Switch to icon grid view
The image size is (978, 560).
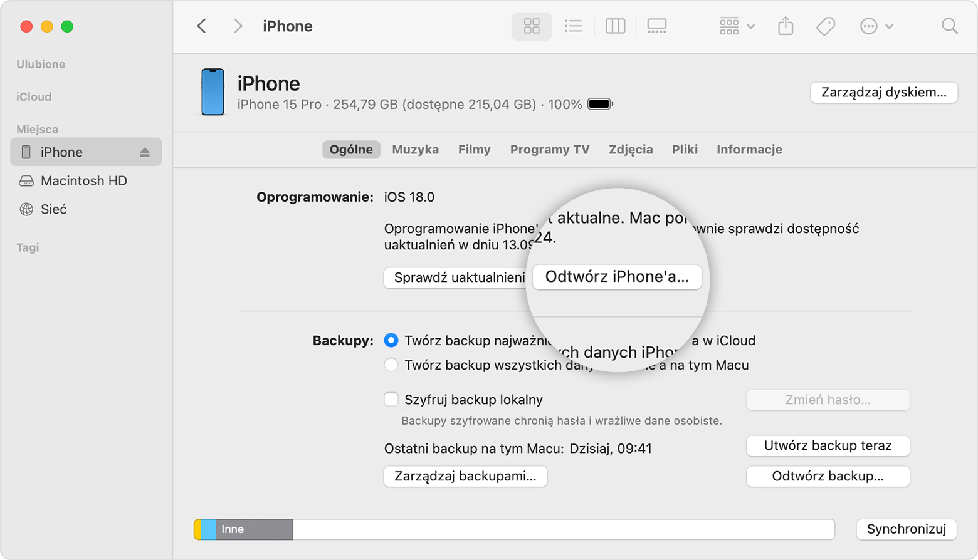(x=532, y=26)
